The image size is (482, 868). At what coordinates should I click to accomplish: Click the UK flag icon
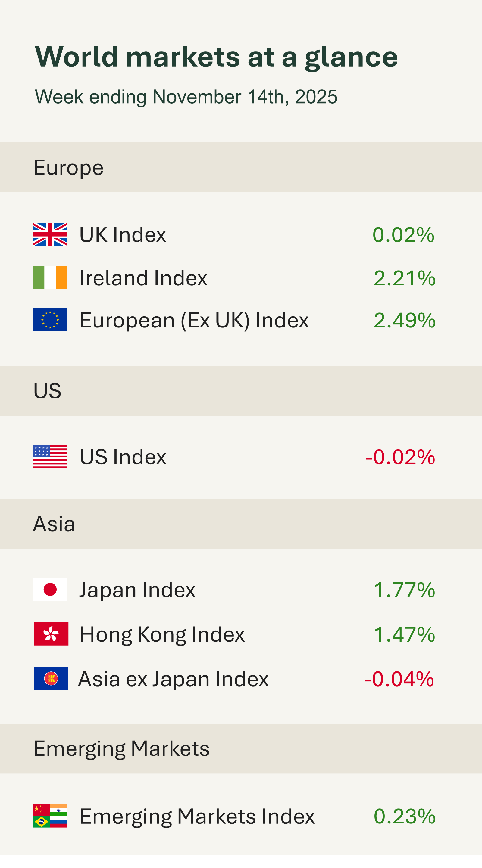click(50, 234)
